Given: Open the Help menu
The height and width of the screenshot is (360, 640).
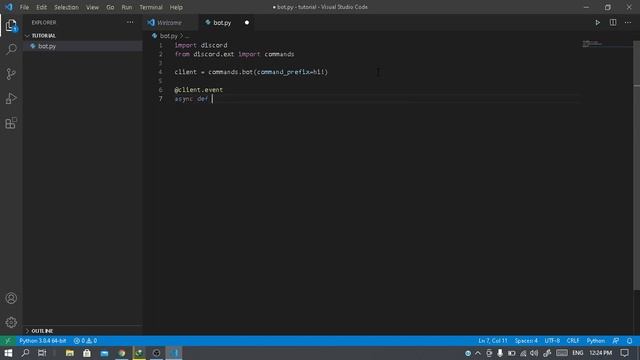Looking at the screenshot, I should (176, 7).
